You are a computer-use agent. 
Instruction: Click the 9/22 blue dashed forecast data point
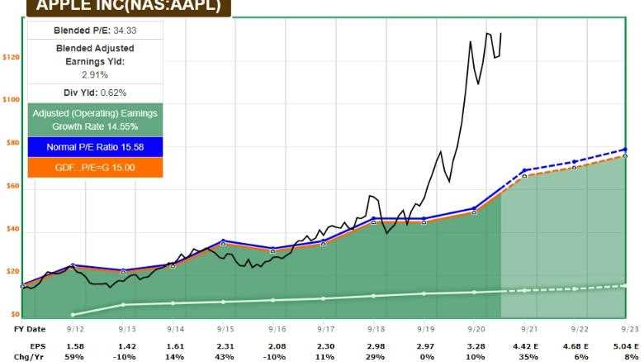coord(575,162)
